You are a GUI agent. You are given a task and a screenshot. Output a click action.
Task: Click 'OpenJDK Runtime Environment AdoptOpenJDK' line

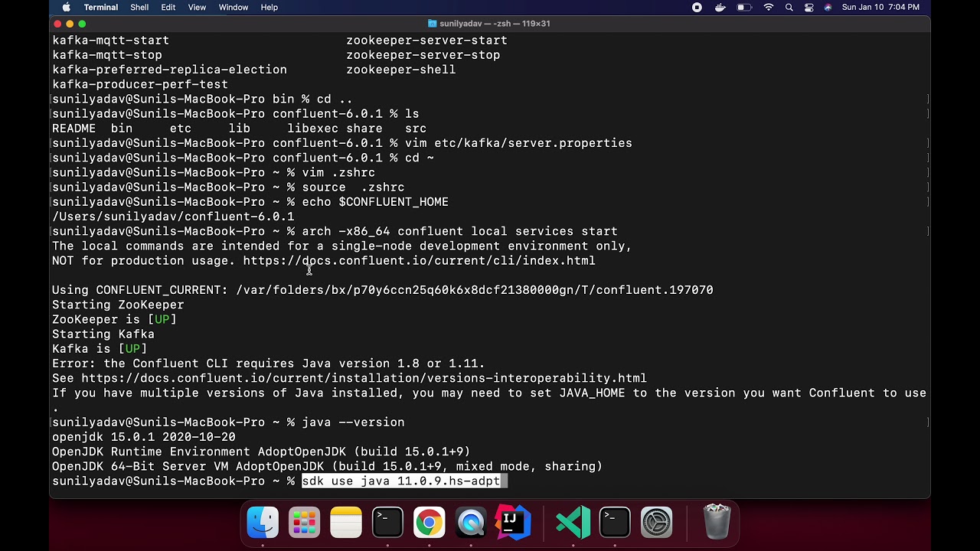pyautogui.click(x=261, y=452)
